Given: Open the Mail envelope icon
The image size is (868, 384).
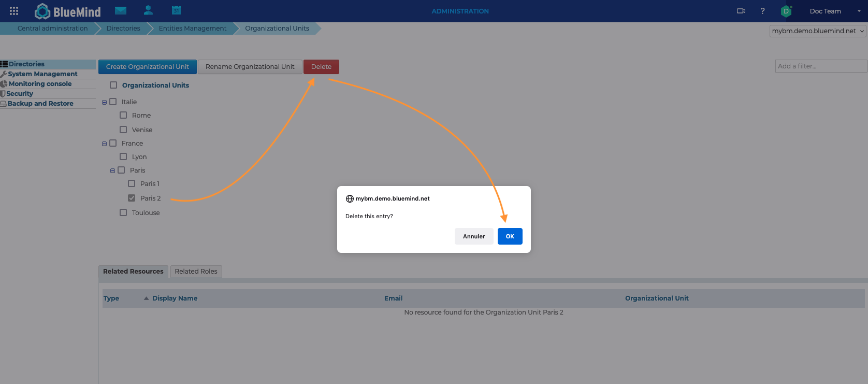Looking at the screenshot, I should [x=121, y=10].
